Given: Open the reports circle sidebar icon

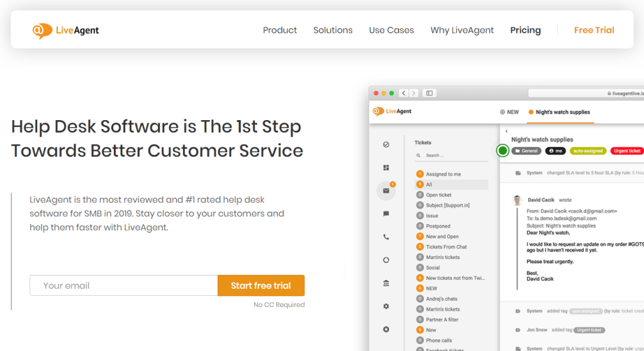Looking at the screenshot, I should 386,260.
